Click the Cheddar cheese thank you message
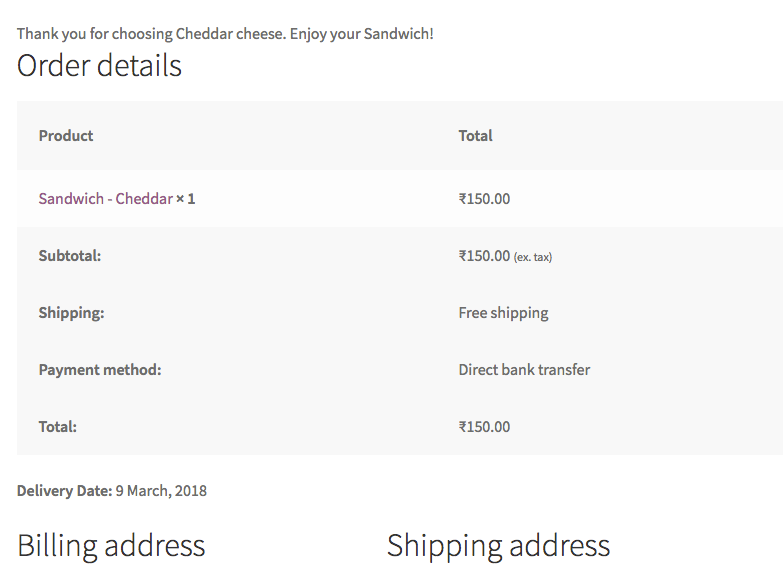Screen dimensions: 783x573 click(225, 34)
